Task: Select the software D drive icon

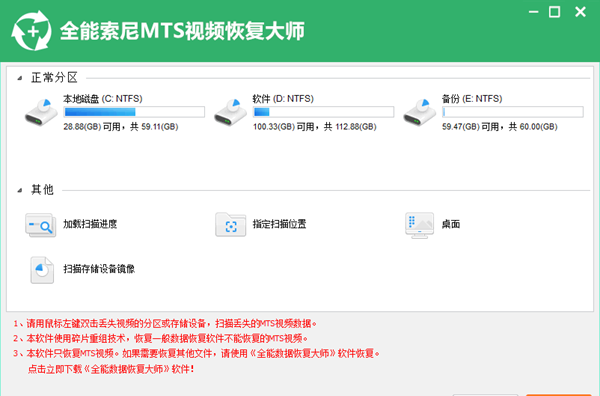Action: (x=230, y=112)
